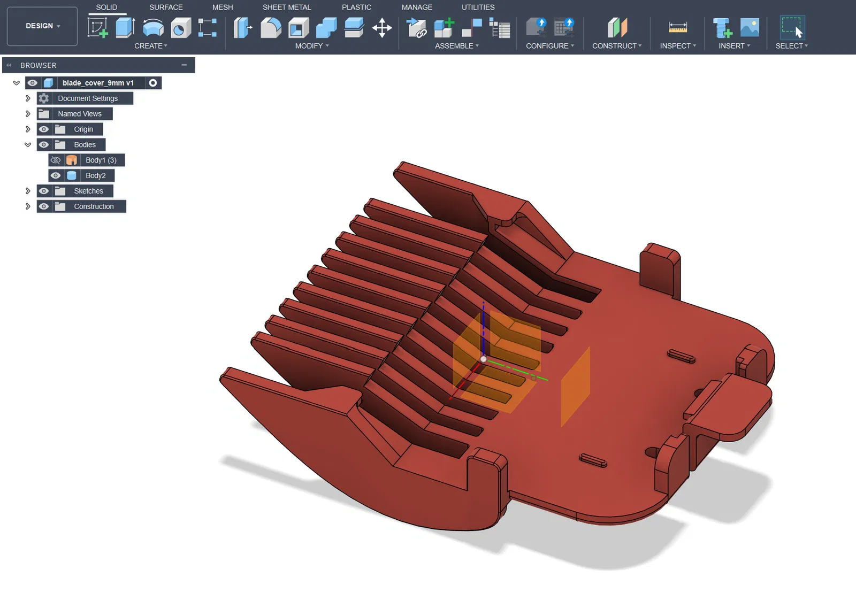This screenshot has height=616, width=856.
Task: Switch to the SHEET METAL tab
Action: (x=286, y=7)
